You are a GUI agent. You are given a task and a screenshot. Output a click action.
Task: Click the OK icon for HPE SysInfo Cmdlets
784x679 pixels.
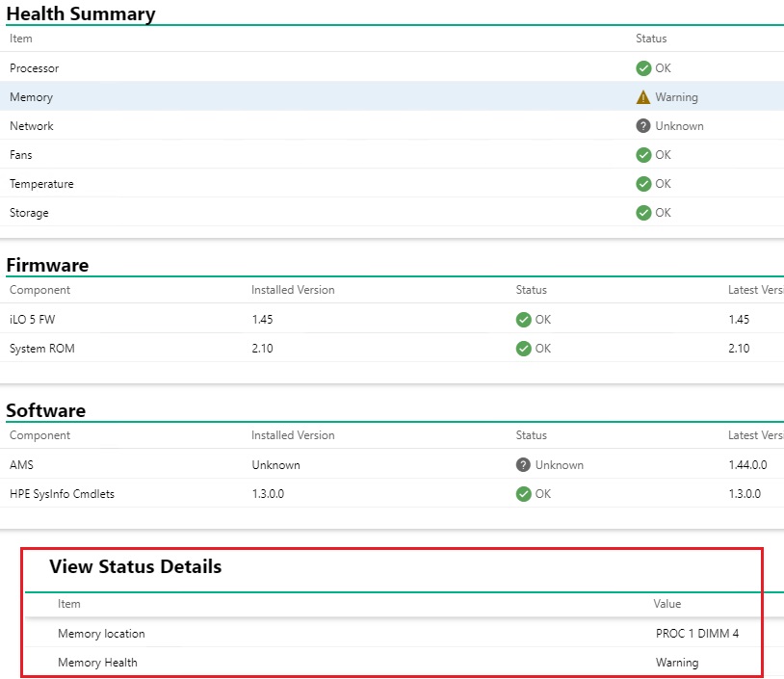(x=524, y=493)
